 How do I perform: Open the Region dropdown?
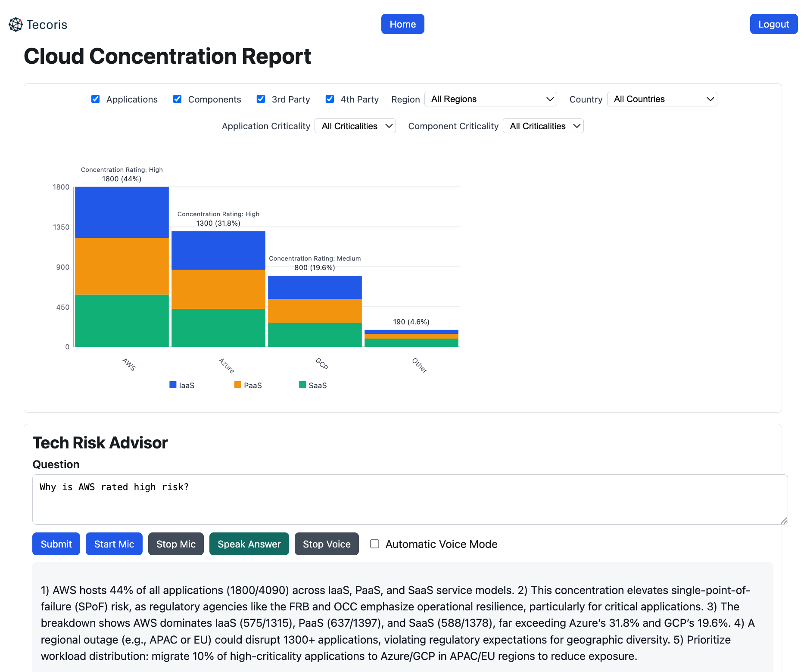[490, 99]
